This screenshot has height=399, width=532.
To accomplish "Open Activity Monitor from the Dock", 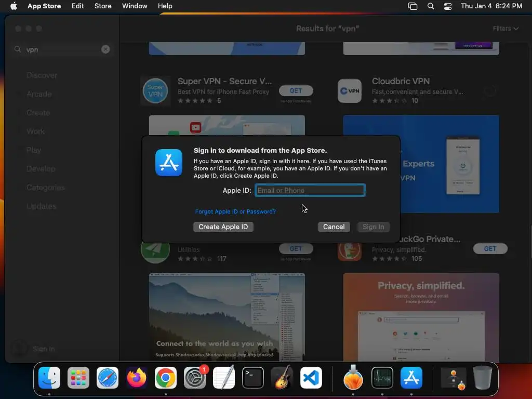I will pos(382,378).
